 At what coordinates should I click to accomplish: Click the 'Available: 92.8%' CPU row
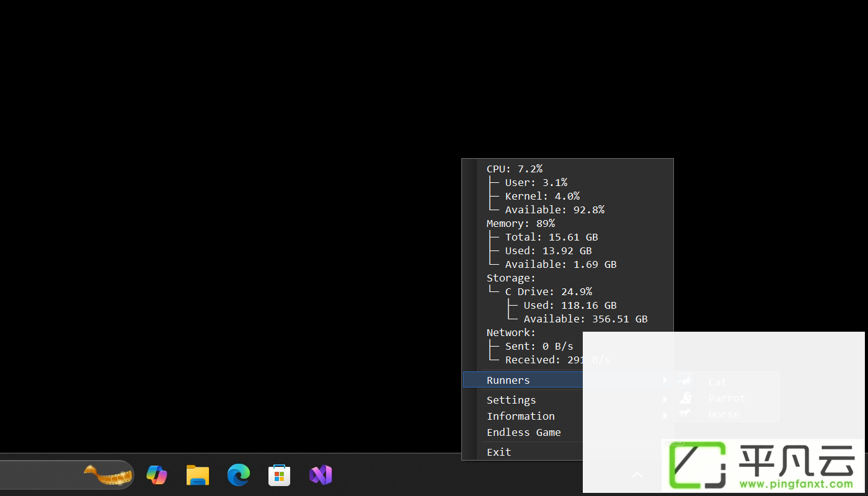pyautogui.click(x=567, y=210)
